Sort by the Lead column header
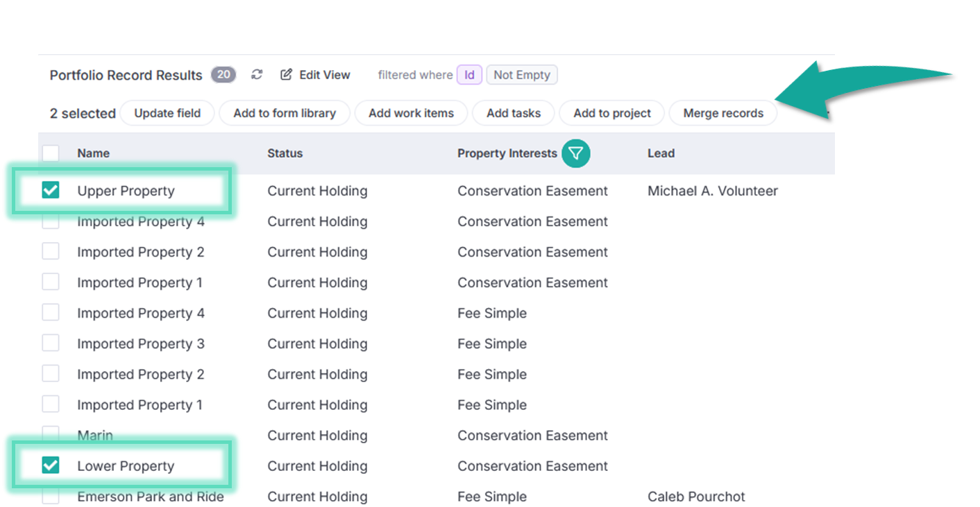The height and width of the screenshot is (507, 980). pos(661,153)
